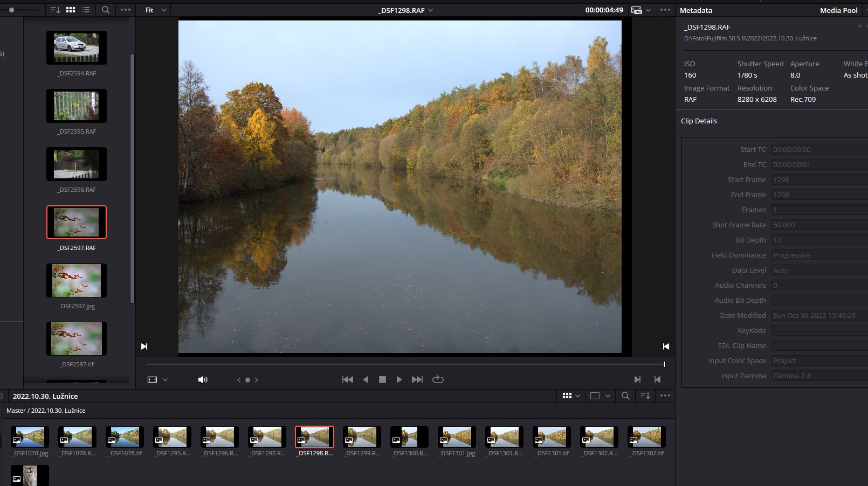Click the EDL Clip Name field
The width and height of the screenshot is (868, 486).
tap(819, 345)
